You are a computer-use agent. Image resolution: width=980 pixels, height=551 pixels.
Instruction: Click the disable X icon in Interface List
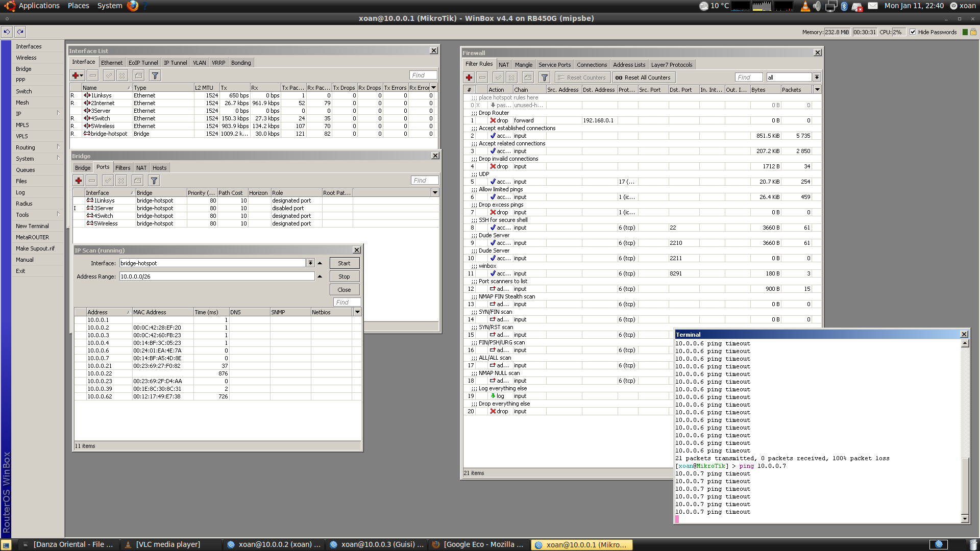click(122, 76)
